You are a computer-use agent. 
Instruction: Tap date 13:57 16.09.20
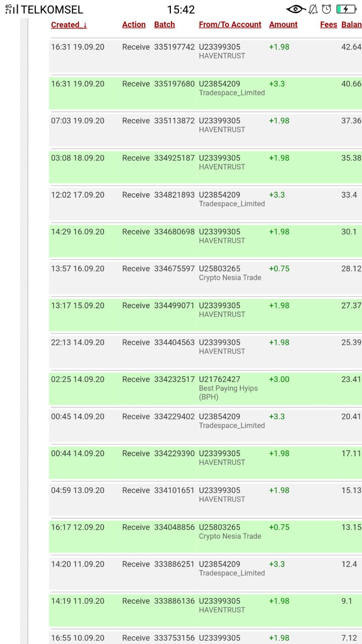click(78, 269)
